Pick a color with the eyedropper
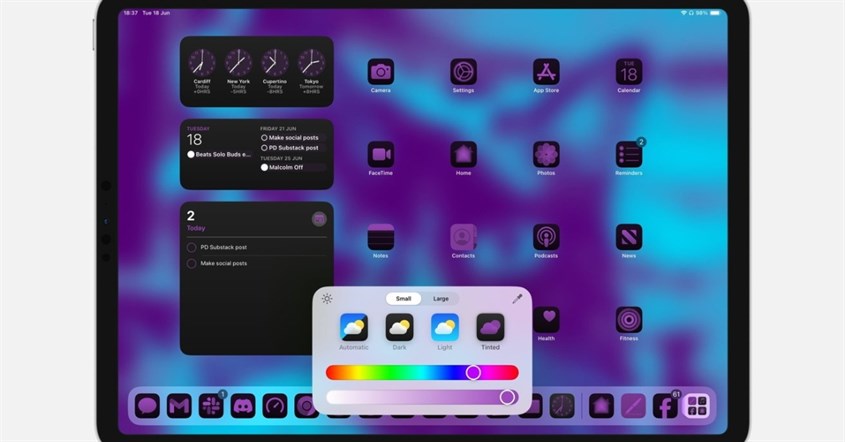This screenshot has width=845, height=442. pos(517,298)
